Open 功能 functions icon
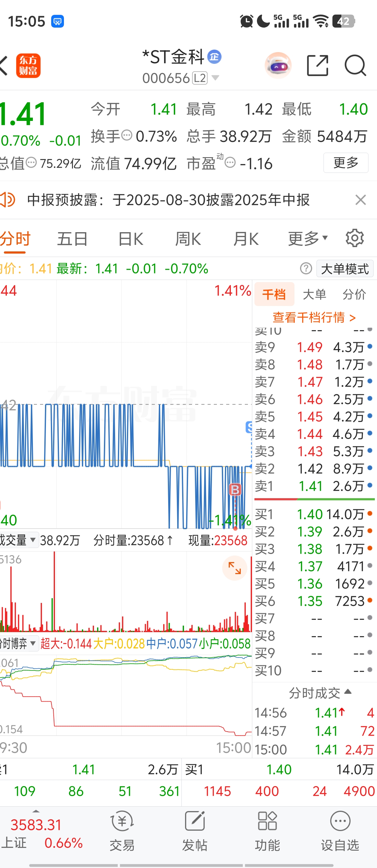Screen dimensions: 377x868 pyautogui.click(x=267, y=831)
